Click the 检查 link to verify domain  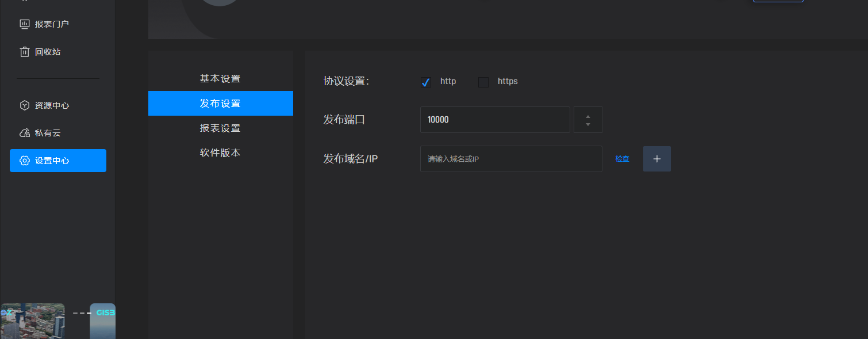tap(622, 159)
